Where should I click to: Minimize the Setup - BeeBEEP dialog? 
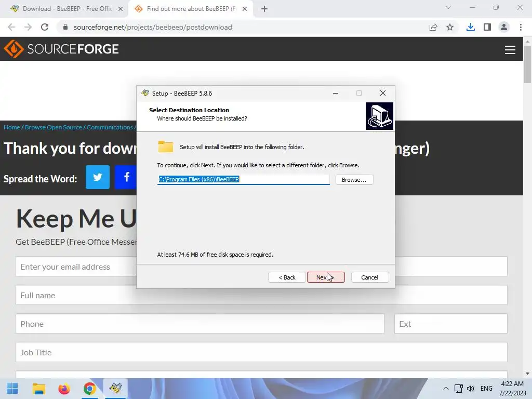click(336, 93)
